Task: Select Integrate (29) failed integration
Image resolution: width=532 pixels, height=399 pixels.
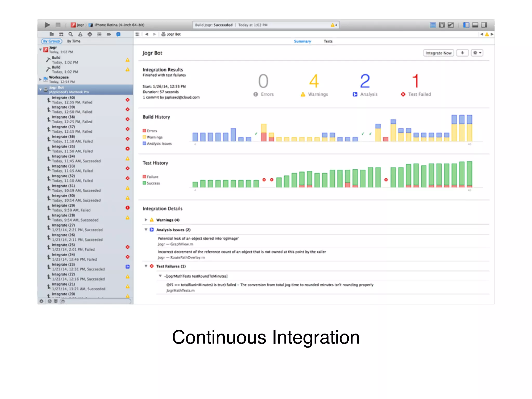Action: tap(85, 208)
